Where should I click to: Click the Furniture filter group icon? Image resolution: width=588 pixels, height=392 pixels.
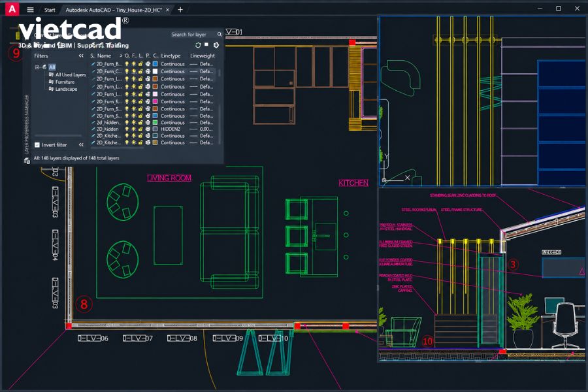tap(51, 82)
